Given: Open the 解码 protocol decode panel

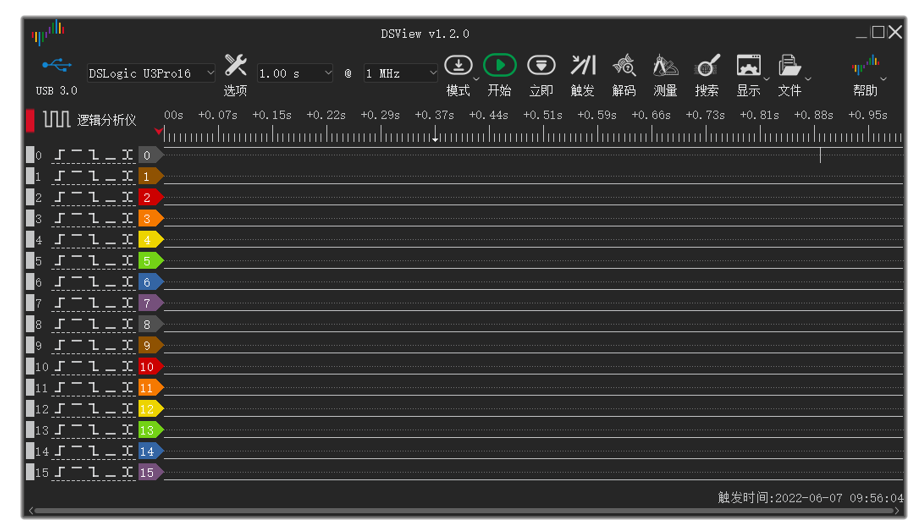Looking at the screenshot, I should (624, 66).
